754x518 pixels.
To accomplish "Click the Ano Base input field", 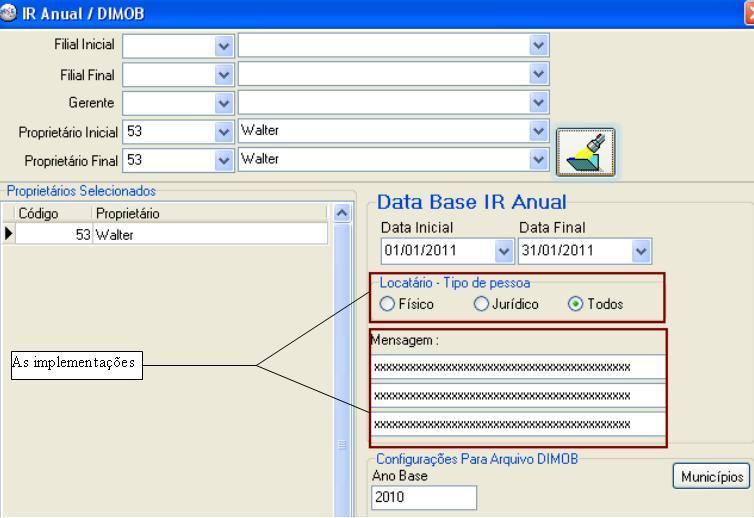I will click(x=424, y=497).
